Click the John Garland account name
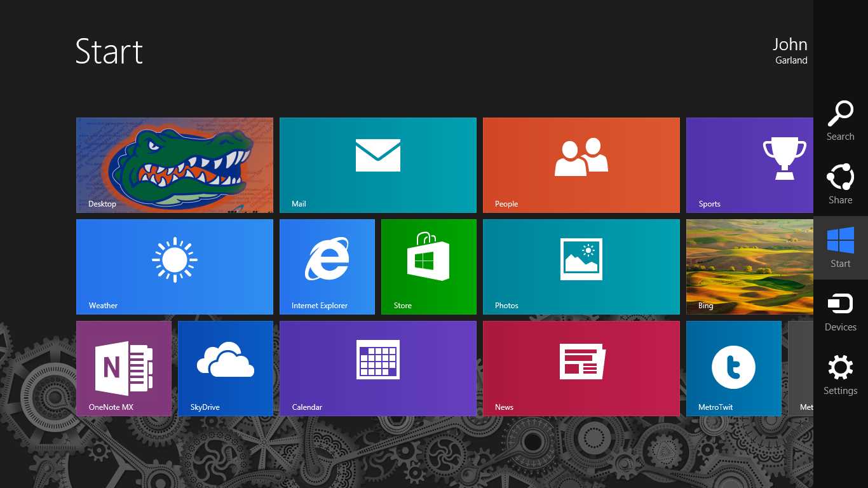Screen dimensions: 868x488 (790, 51)
